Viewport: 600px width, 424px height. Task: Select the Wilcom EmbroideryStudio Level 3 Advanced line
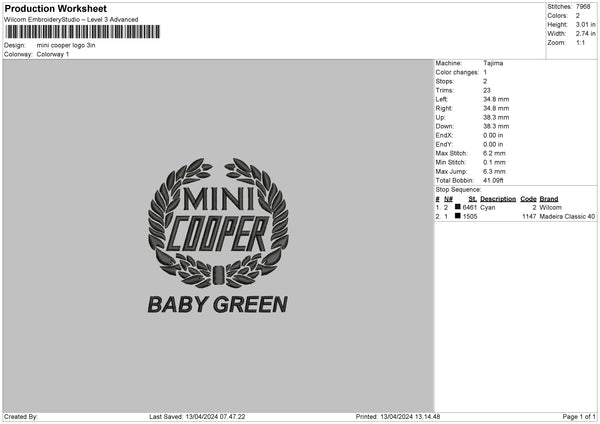[x=71, y=20]
